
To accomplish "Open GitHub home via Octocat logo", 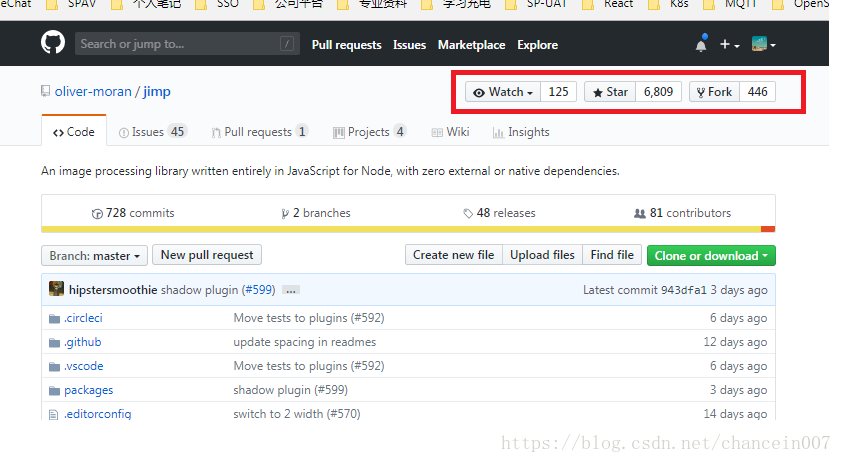I will click(53, 43).
